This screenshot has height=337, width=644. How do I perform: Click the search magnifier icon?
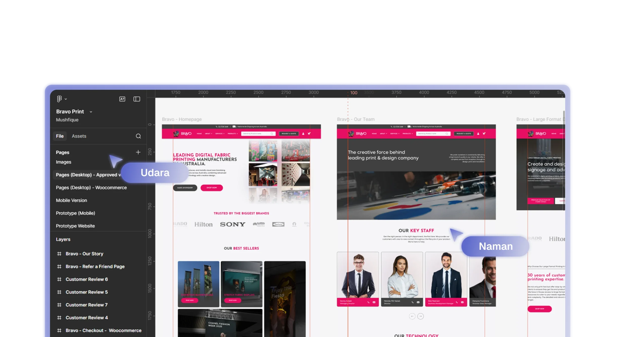[x=138, y=136]
